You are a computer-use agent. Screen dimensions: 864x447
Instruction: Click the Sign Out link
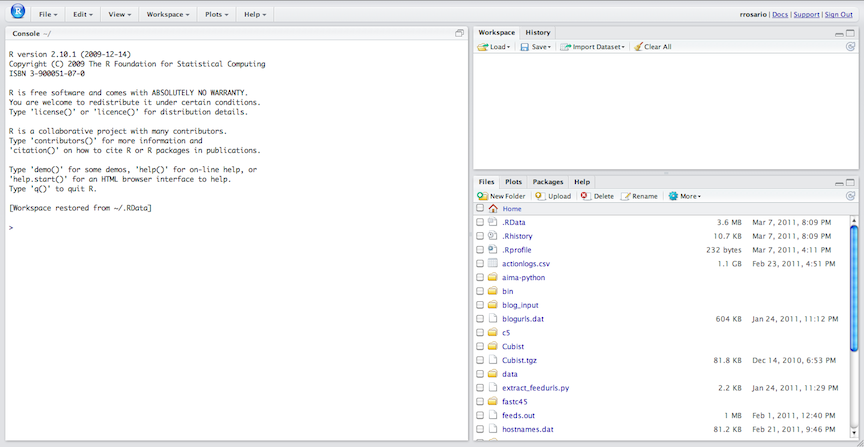tap(839, 15)
